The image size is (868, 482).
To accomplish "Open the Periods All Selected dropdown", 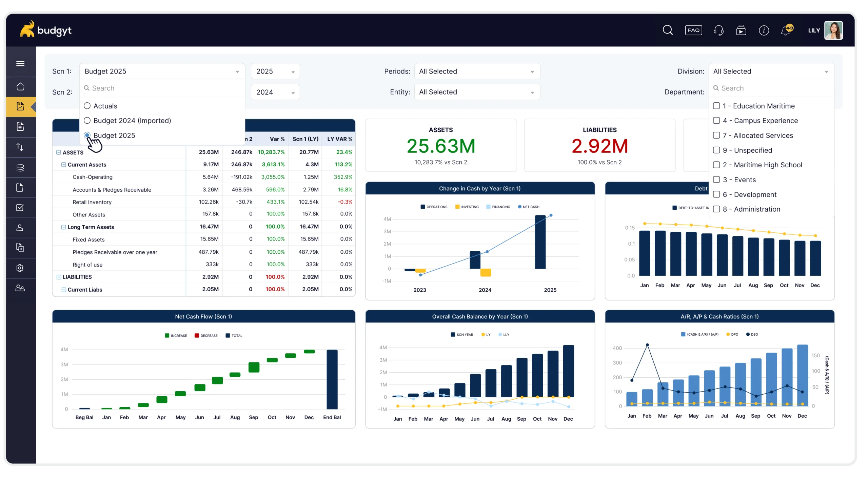I will point(477,71).
